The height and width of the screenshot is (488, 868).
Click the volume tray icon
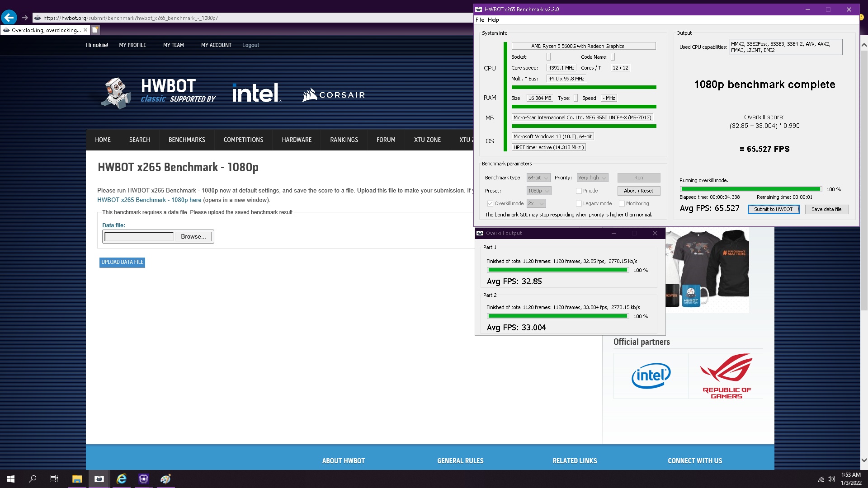point(831,479)
